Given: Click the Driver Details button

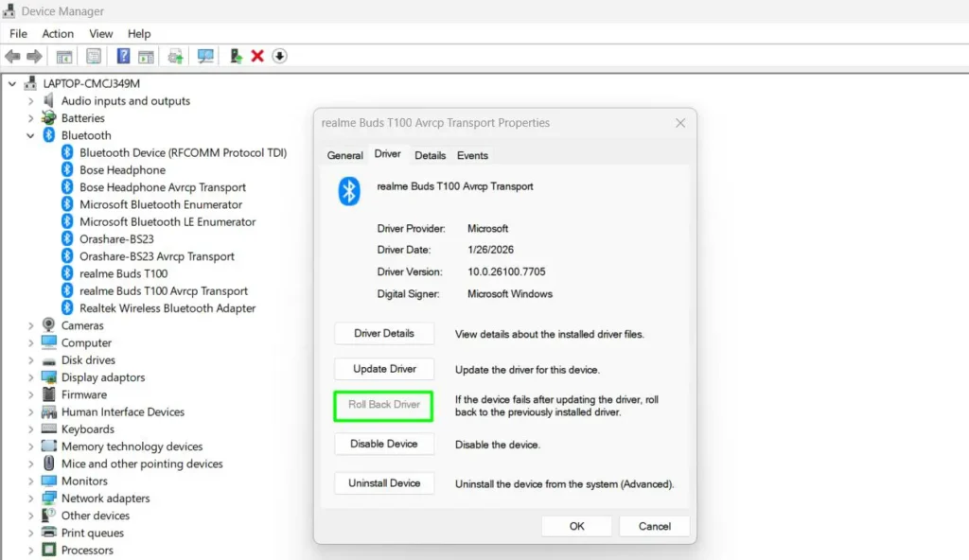Looking at the screenshot, I should pos(383,333).
